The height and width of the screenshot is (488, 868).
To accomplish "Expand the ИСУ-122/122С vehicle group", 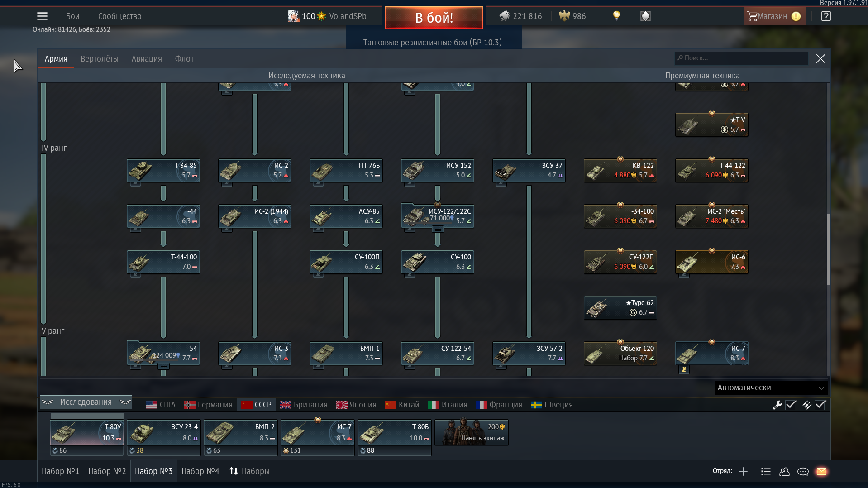I will pyautogui.click(x=438, y=230).
